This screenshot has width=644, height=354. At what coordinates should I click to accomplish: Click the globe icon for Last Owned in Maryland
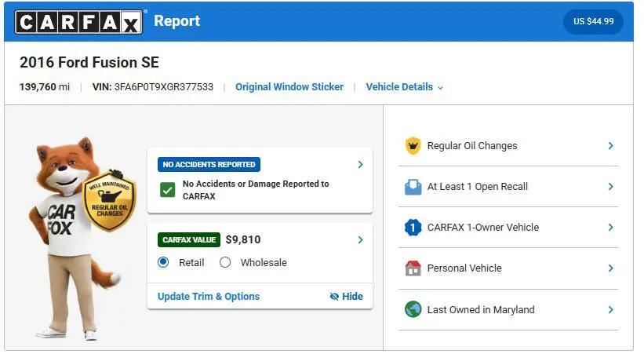point(413,309)
